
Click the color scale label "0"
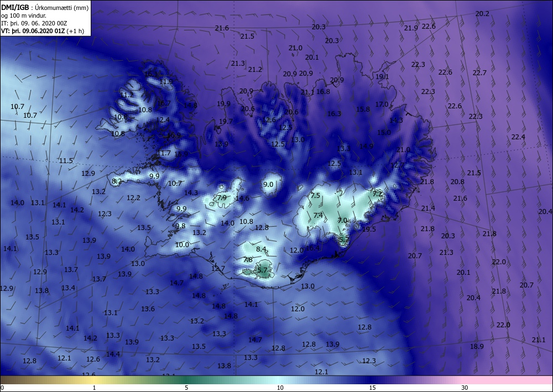[2, 388]
